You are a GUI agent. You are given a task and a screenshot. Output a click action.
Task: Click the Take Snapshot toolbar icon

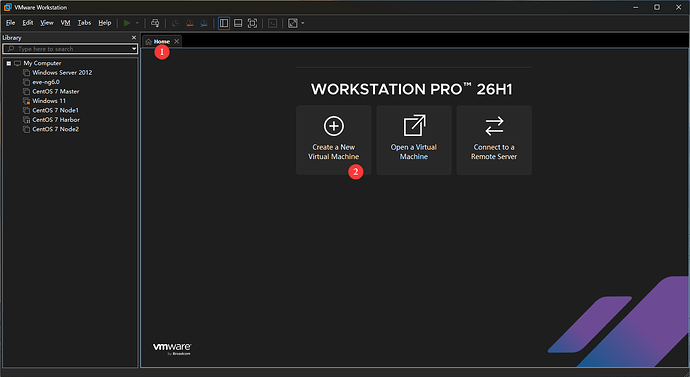175,23
